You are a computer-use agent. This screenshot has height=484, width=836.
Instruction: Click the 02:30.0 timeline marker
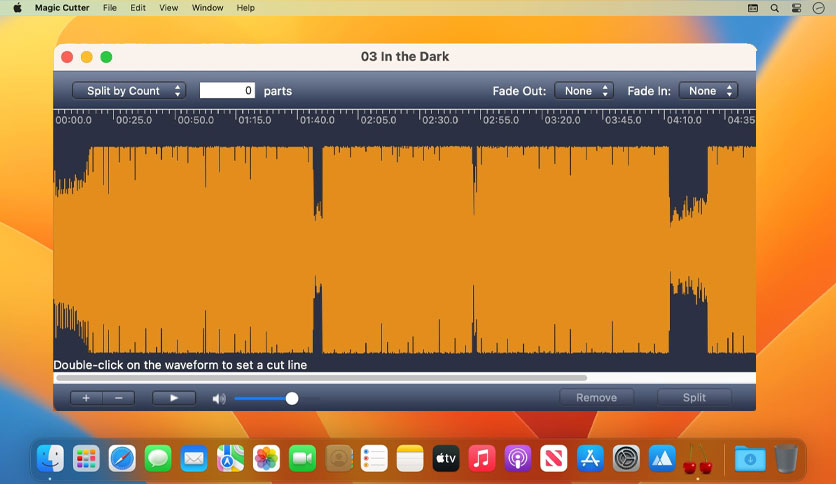click(x=440, y=120)
